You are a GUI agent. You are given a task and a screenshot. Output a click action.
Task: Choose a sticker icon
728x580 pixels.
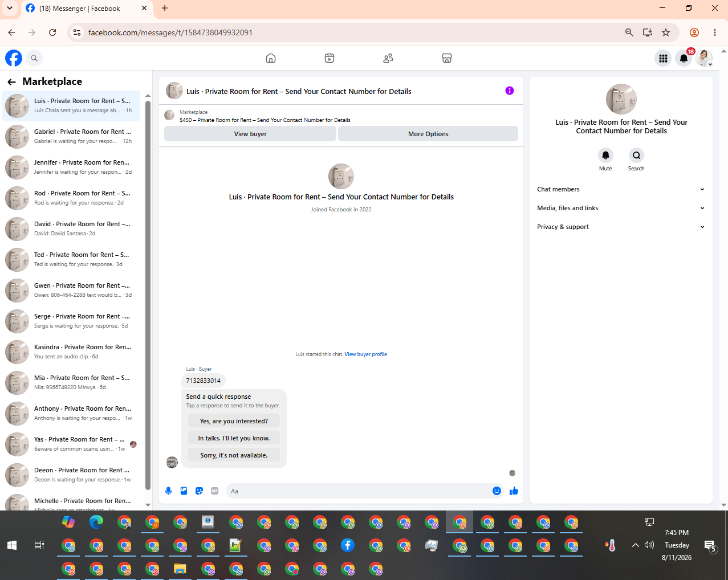point(200,491)
